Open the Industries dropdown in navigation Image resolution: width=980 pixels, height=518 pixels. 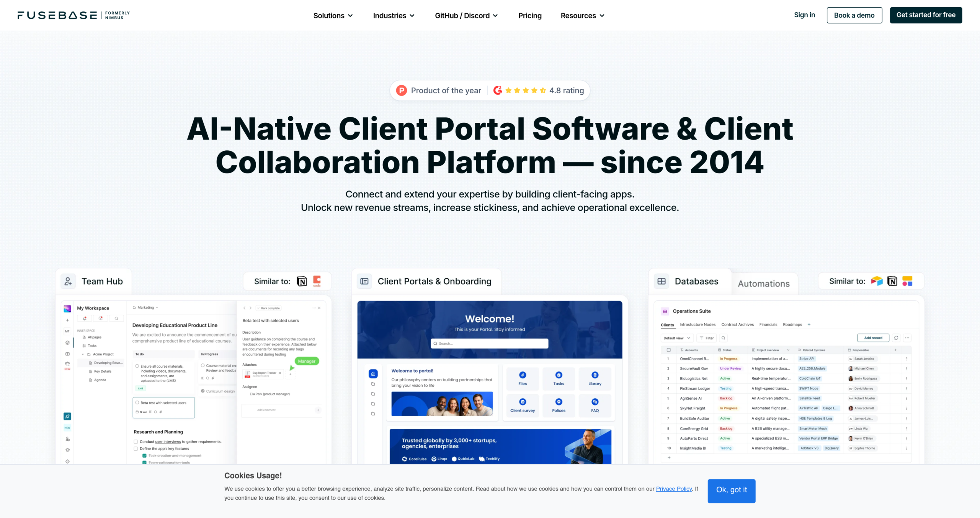[x=394, y=16]
